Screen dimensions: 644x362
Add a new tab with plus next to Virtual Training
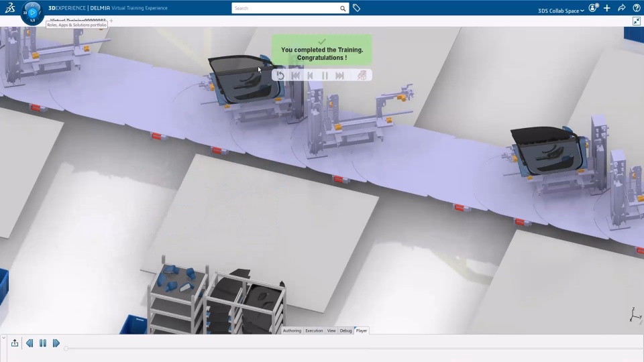click(x=111, y=20)
